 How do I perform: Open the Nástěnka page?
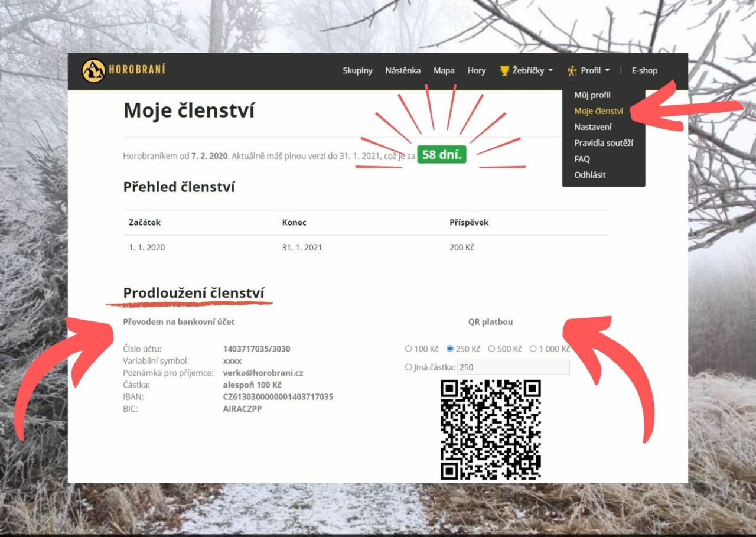point(403,70)
